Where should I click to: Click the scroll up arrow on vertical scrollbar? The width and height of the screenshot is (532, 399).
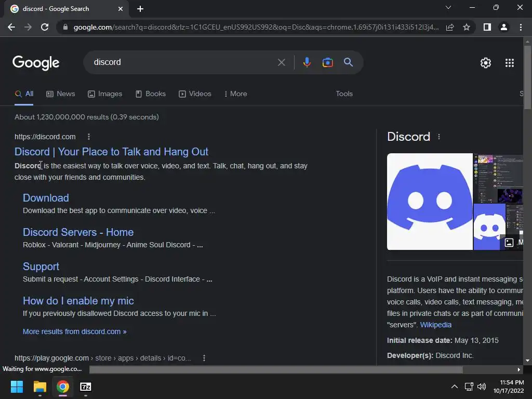(x=527, y=42)
